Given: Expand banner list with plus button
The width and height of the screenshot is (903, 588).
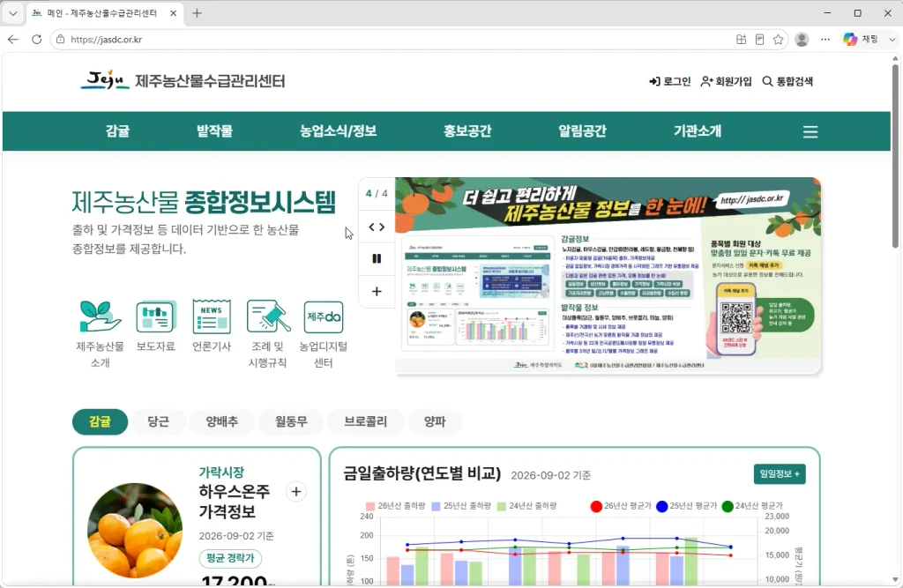Looking at the screenshot, I should coord(377,292).
